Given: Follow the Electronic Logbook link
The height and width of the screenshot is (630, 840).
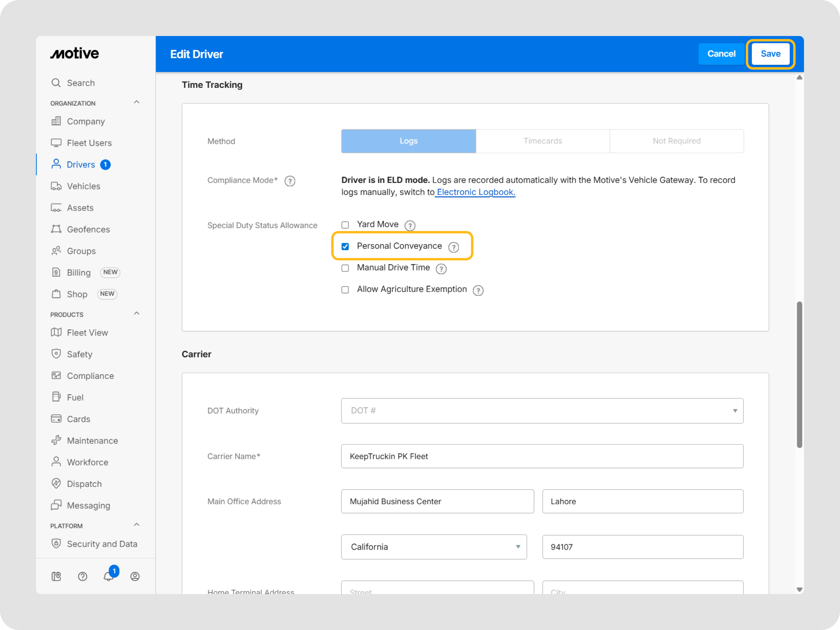Looking at the screenshot, I should coord(476,192).
